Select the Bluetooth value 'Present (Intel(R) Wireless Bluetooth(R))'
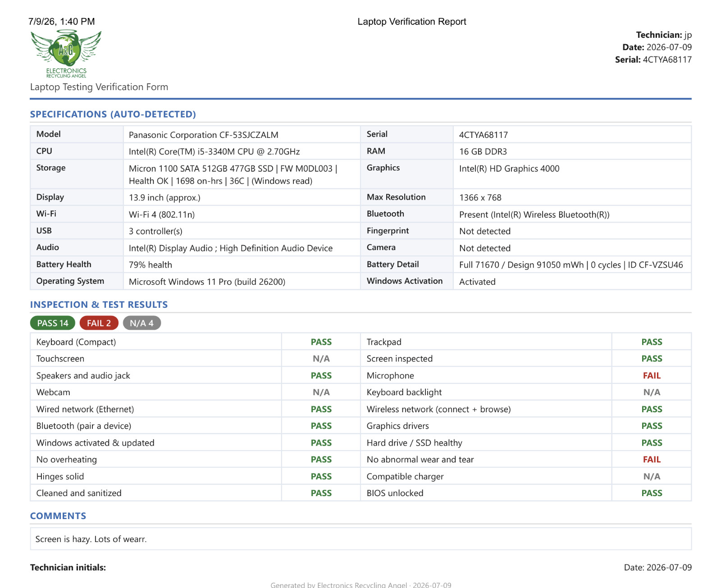The image size is (721, 588). pos(534,214)
